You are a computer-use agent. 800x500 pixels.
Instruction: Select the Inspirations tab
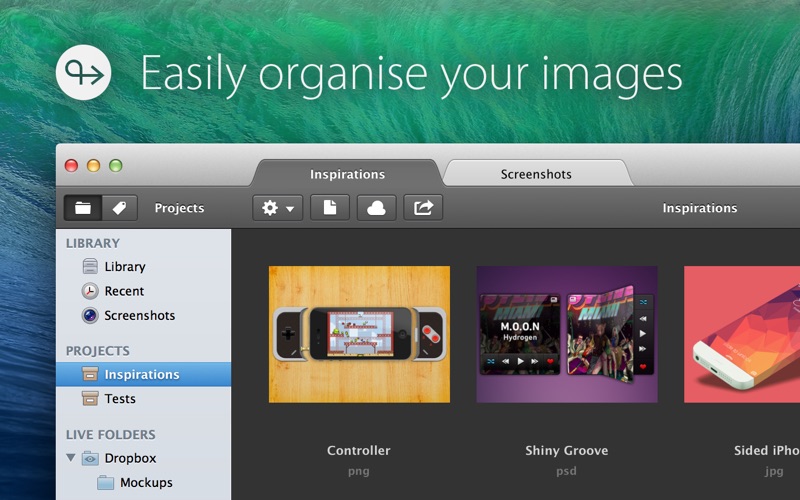pos(347,174)
